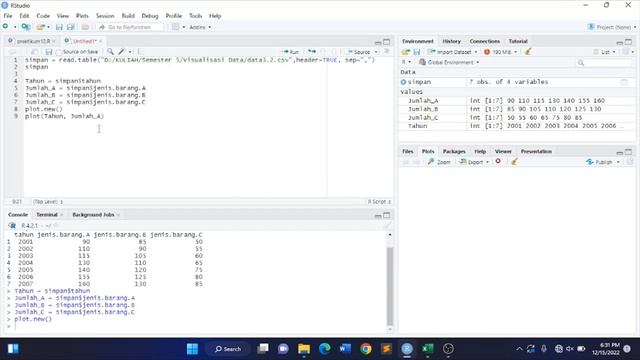Click the editor's Save floppy icon

point(49,52)
